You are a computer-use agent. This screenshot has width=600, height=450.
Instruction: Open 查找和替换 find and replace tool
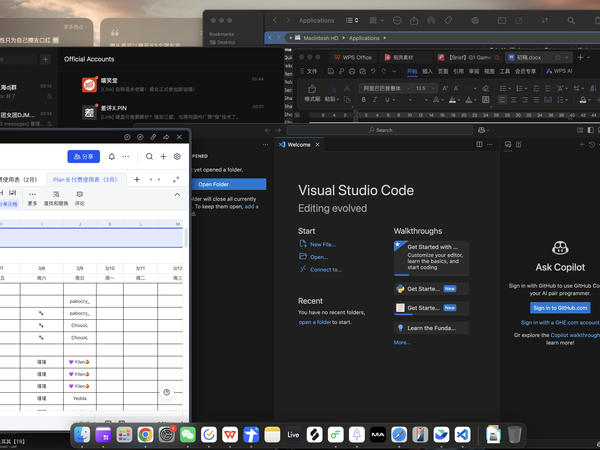pos(56,198)
